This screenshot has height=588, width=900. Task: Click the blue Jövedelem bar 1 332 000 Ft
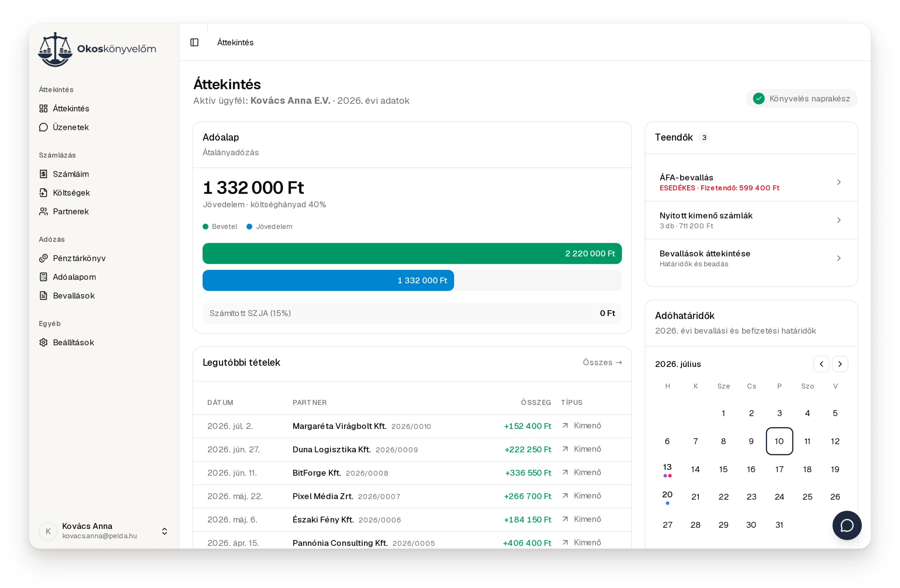(328, 280)
